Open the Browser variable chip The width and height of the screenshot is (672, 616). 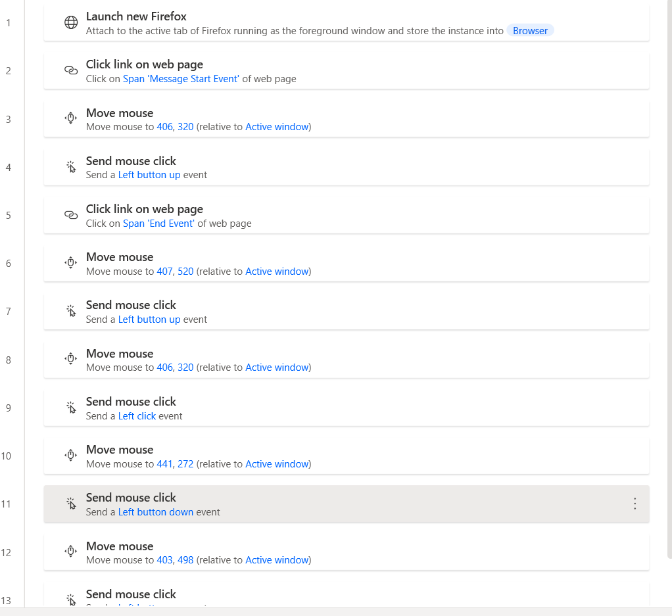pyautogui.click(x=530, y=31)
